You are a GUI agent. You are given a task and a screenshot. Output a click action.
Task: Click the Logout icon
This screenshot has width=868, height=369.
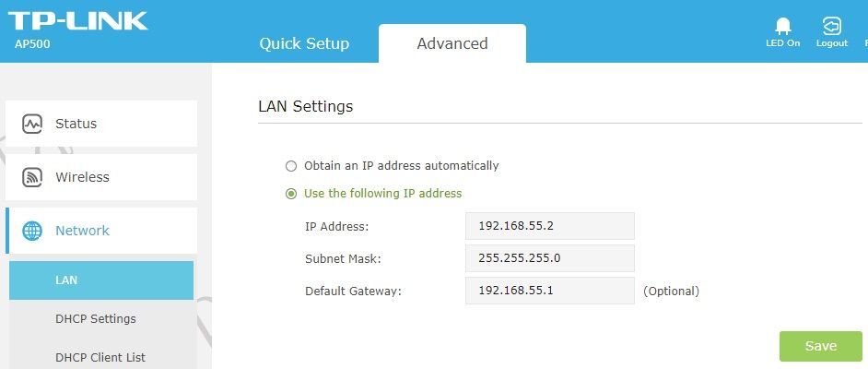[x=831, y=26]
